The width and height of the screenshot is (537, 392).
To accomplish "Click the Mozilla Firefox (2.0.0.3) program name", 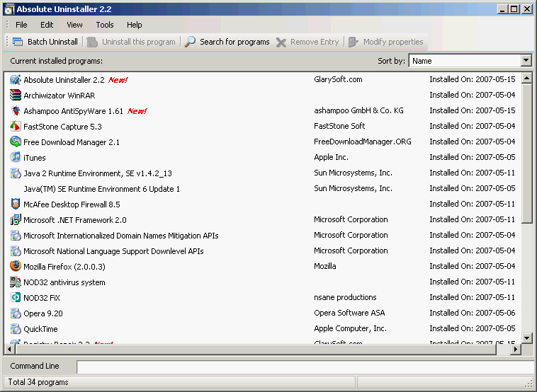I will pyautogui.click(x=64, y=267).
